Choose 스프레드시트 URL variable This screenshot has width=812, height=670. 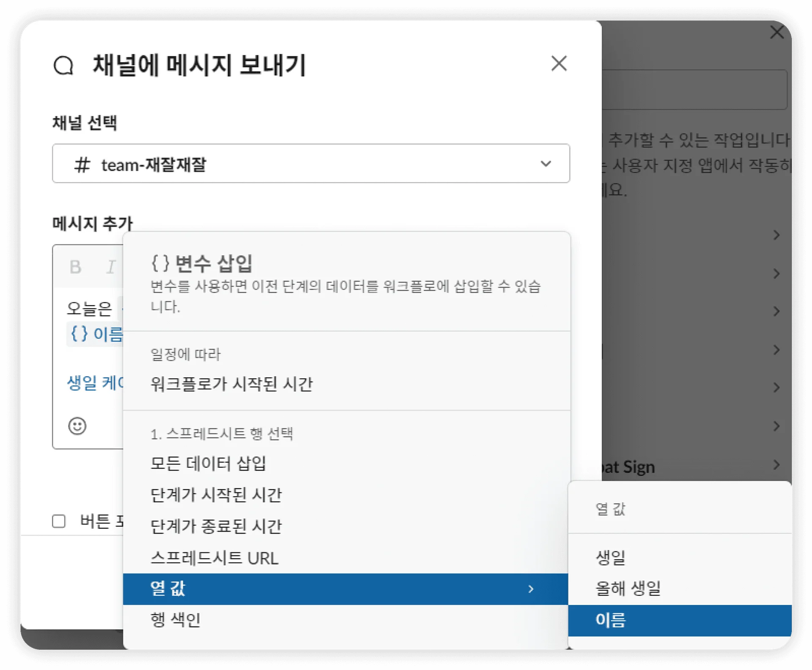pos(214,558)
